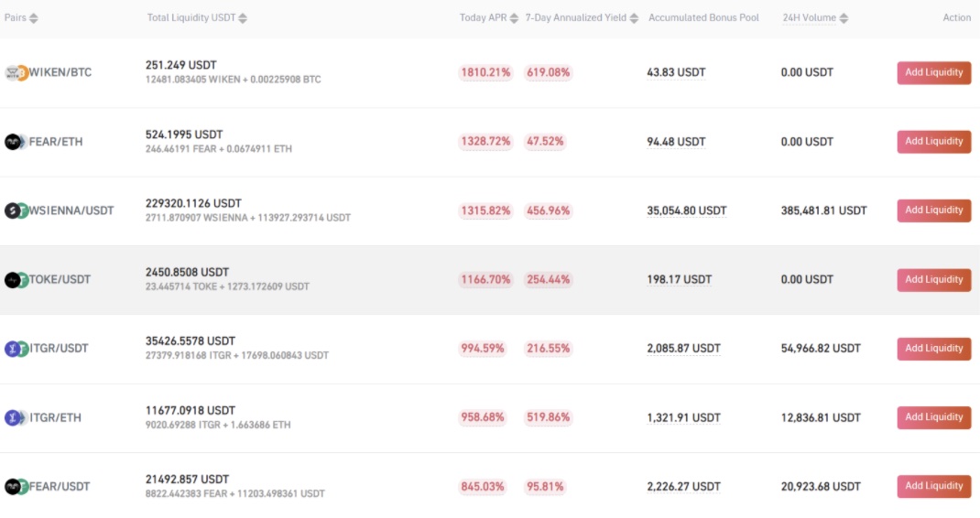
Task: Sort table by Pairs column arrows
Action: pos(34,18)
